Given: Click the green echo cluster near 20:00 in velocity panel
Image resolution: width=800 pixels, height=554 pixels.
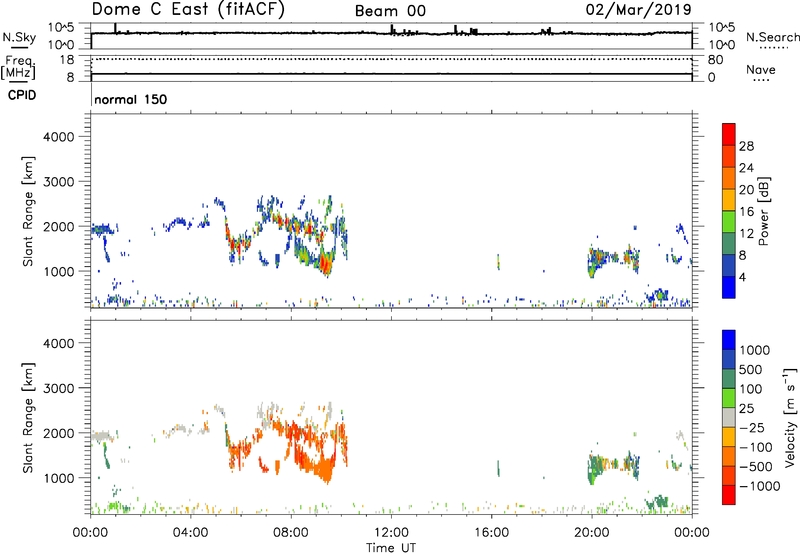Looking at the screenshot, I should 594,467.
